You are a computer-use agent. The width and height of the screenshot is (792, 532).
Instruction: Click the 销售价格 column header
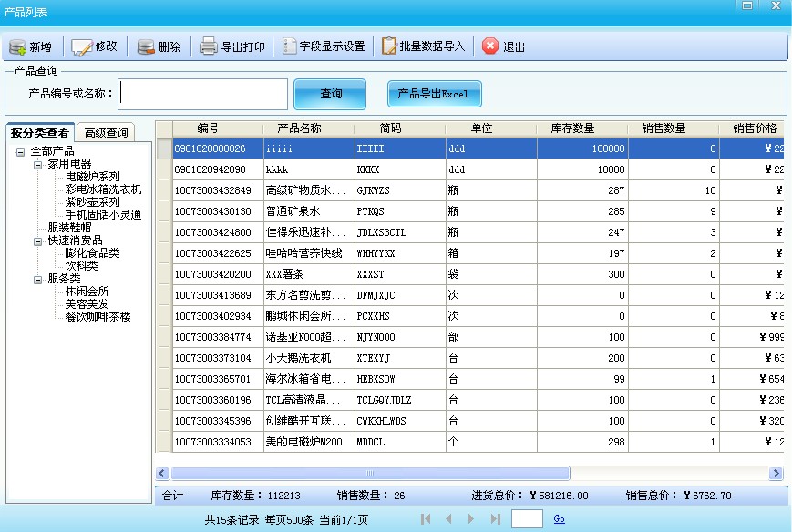(754, 128)
